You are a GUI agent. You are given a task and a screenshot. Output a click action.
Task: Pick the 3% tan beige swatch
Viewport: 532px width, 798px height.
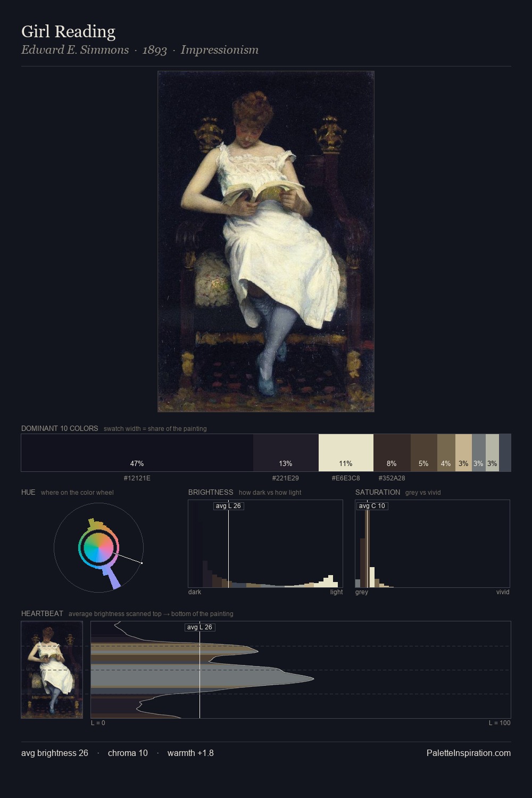tap(464, 453)
